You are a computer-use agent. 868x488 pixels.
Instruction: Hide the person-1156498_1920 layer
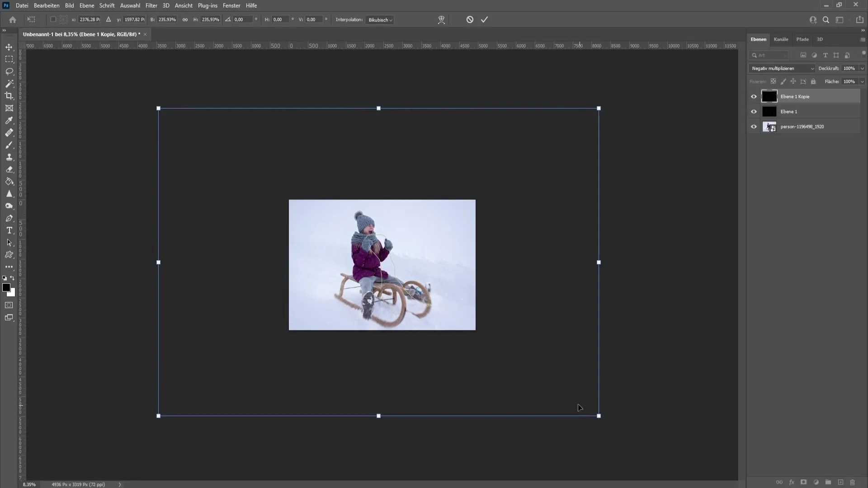[x=754, y=126]
